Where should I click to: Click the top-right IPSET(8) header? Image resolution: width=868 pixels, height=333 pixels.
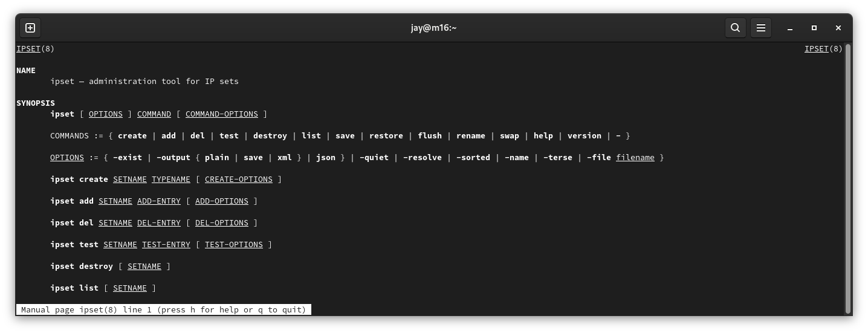[823, 49]
